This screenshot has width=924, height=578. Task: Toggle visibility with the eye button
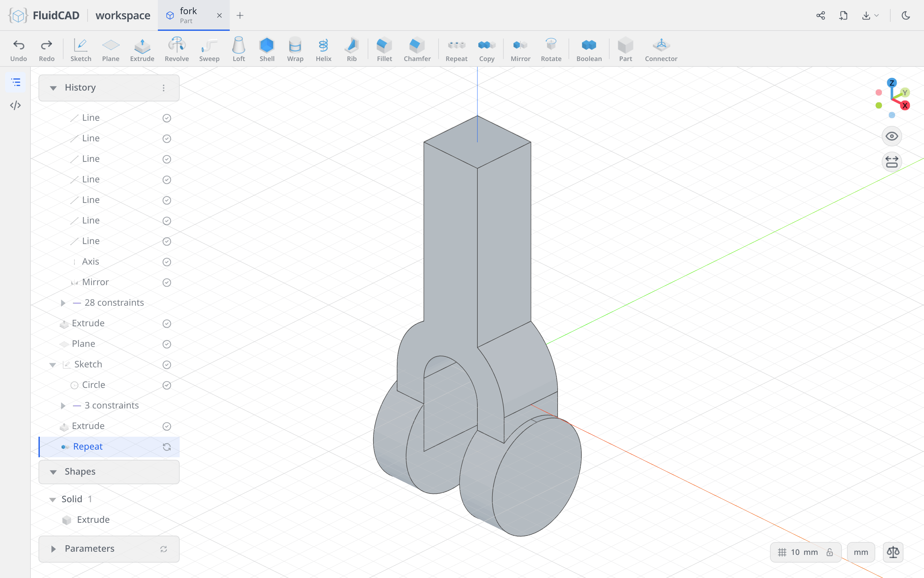[x=892, y=136]
